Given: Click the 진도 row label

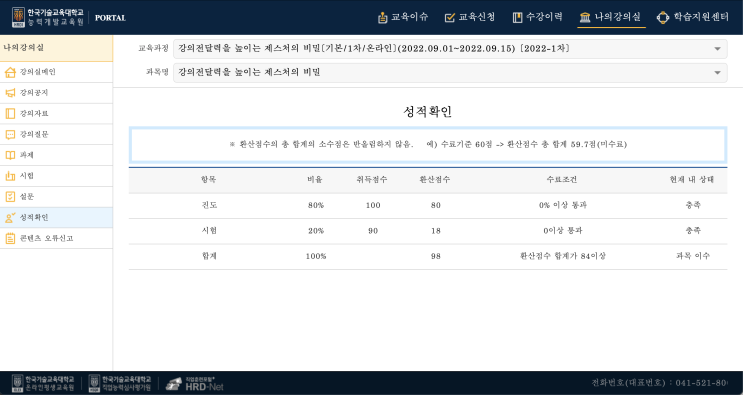Looking at the screenshot, I should (x=209, y=205).
